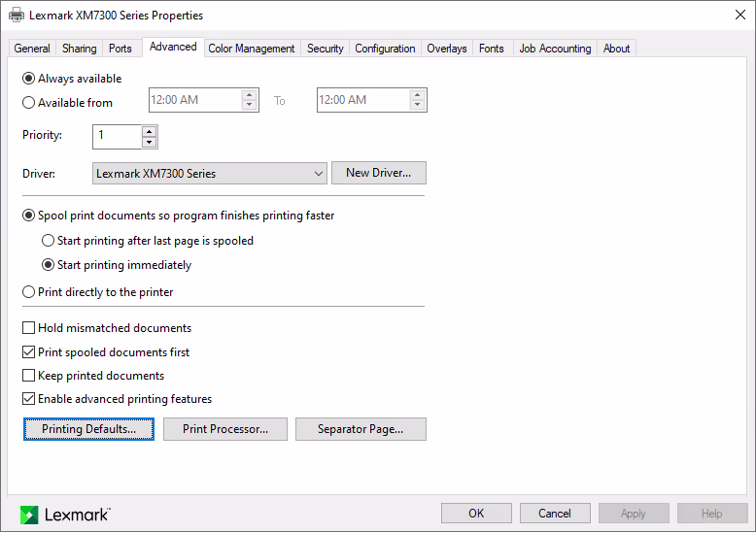
Task: Switch to the Security tab
Action: (x=326, y=49)
